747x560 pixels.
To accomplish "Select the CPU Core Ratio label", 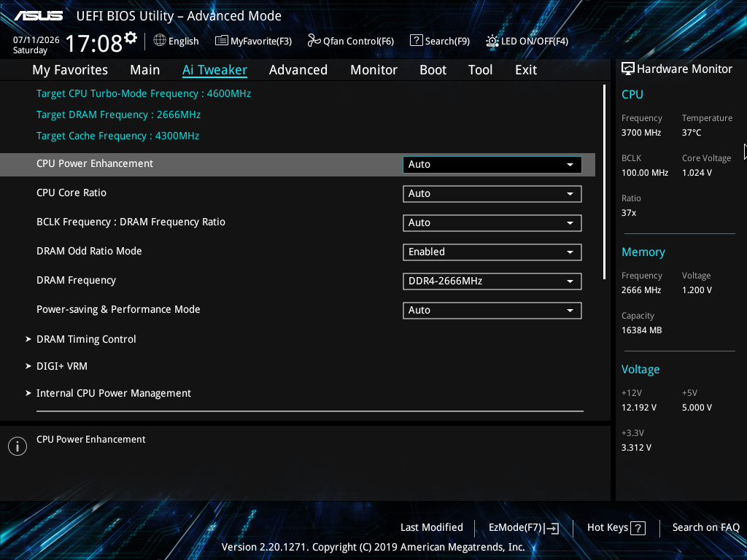I will pos(71,192).
